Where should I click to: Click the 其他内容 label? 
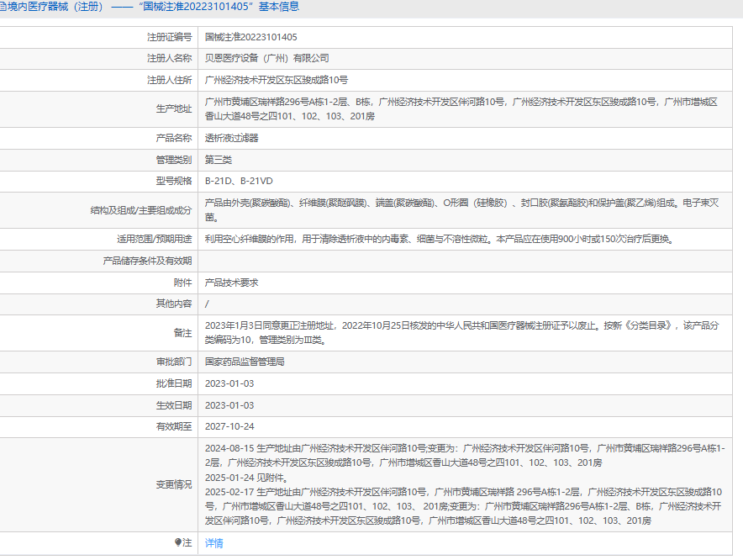coord(174,304)
